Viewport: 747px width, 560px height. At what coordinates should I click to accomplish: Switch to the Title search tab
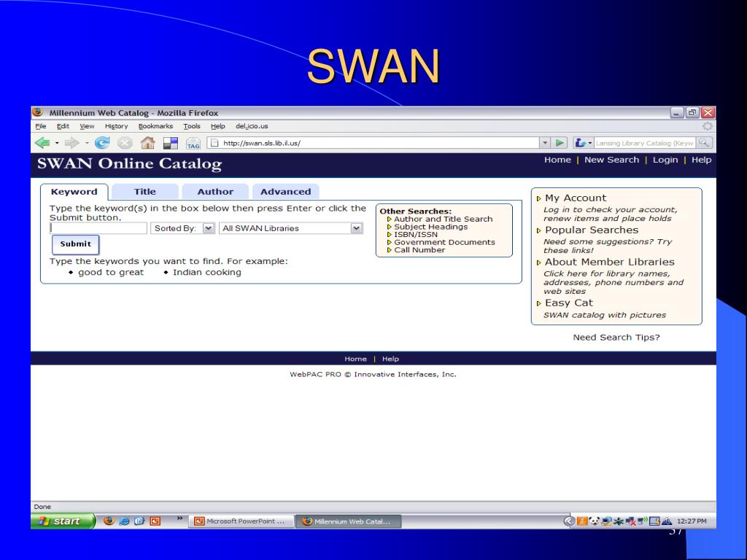click(x=145, y=192)
